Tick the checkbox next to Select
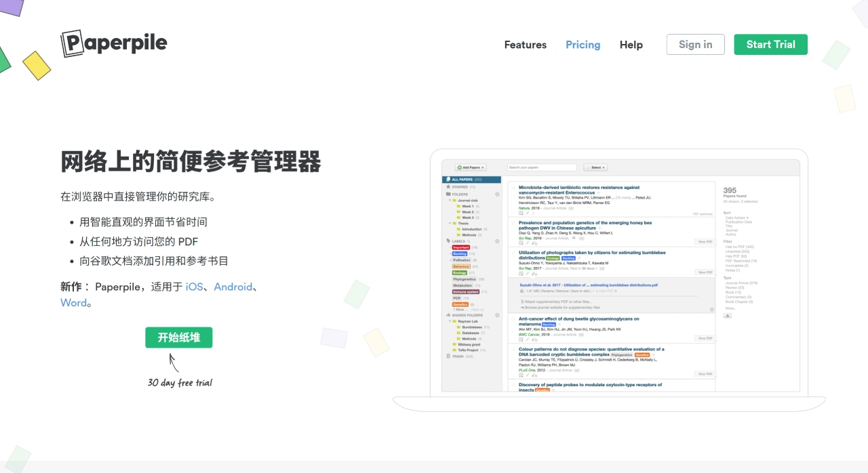868x473 pixels. pos(588,167)
